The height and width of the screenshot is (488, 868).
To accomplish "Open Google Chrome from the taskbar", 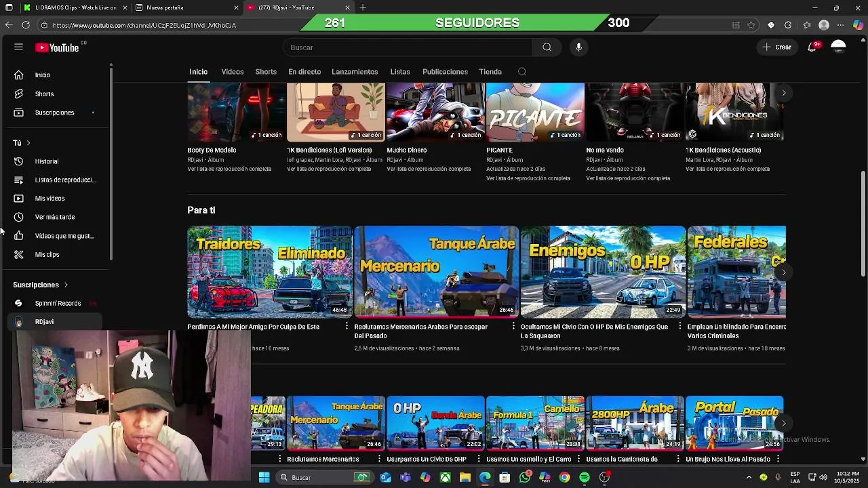I will pyautogui.click(x=564, y=477).
